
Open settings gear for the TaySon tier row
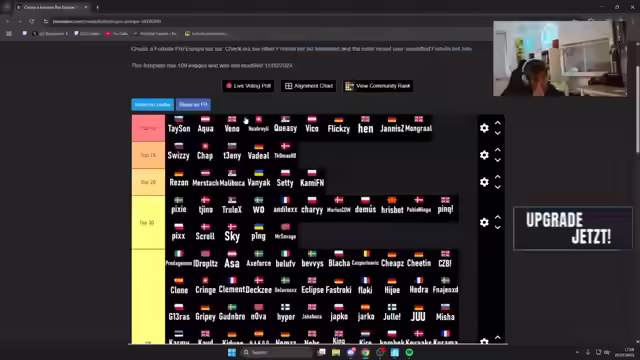pos(484,128)
